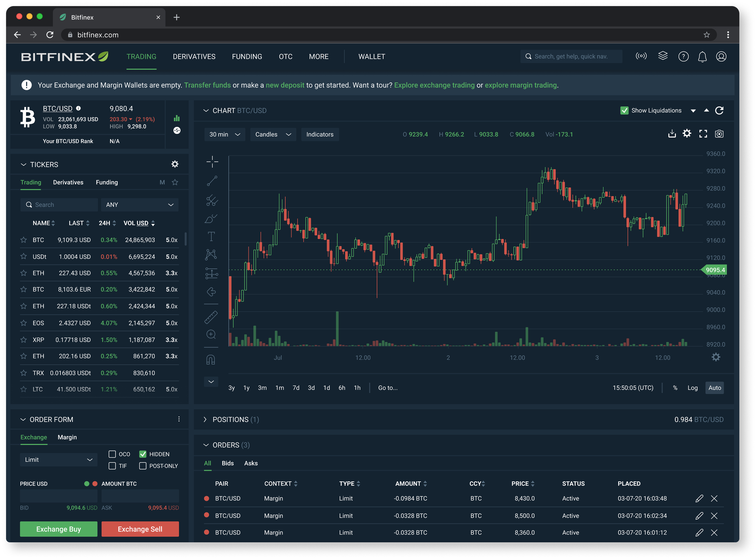756x559 pixels.
Task: Reload the page in the browser
Action: (50, 35)
